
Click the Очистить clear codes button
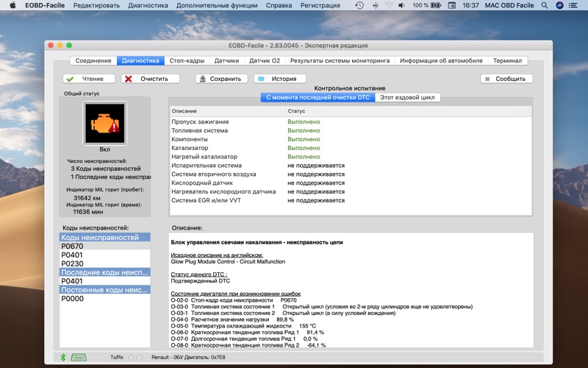151,79
